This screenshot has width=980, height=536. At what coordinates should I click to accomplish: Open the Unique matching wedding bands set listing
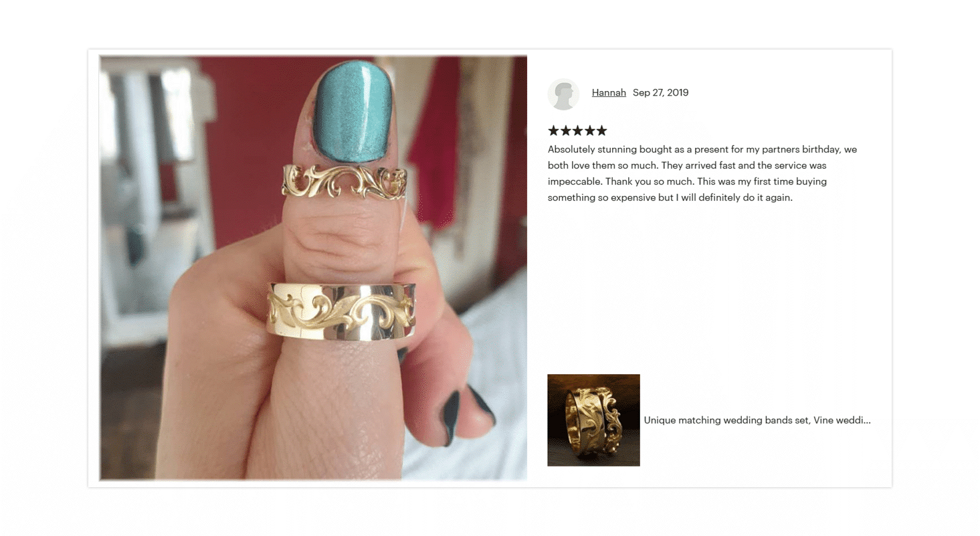click(757, 420)
